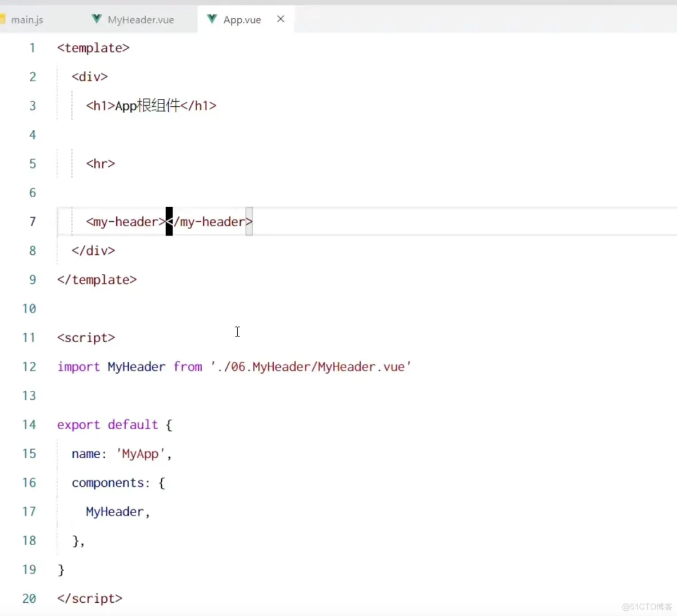This screenshot has height=616, width=677.
Task: Click the 'components' property key
Action: pos(108,483)
